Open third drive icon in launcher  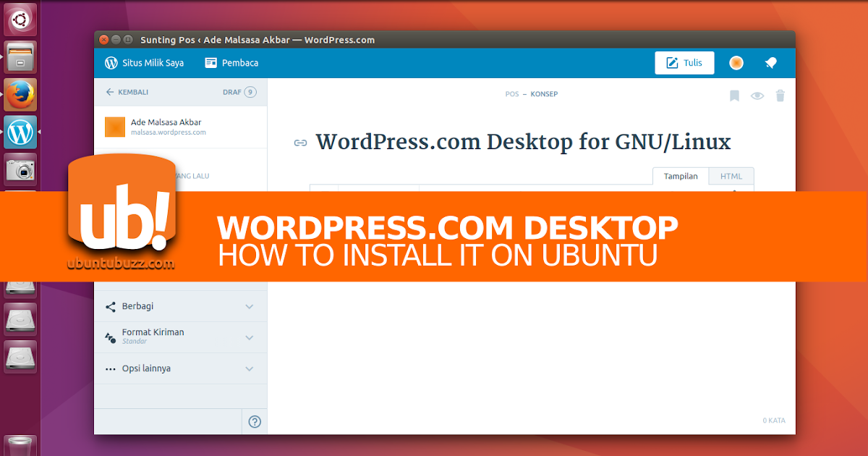(20, 357)
